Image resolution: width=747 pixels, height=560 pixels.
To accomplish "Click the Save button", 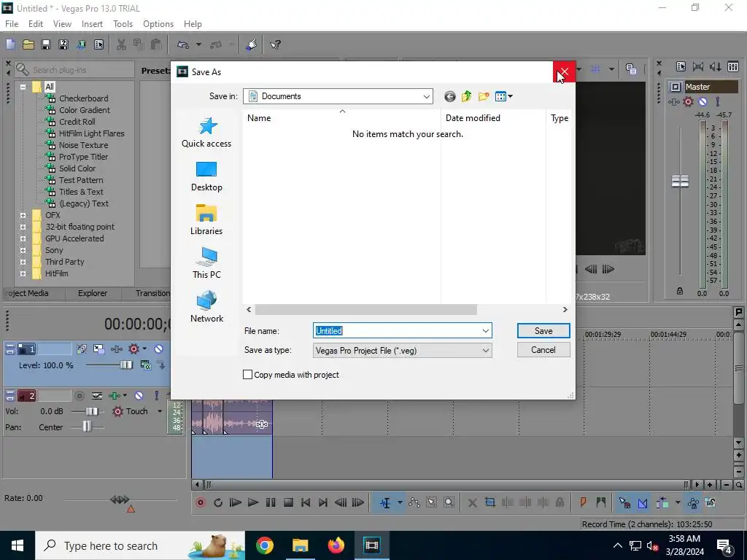I will click(543, 331).
